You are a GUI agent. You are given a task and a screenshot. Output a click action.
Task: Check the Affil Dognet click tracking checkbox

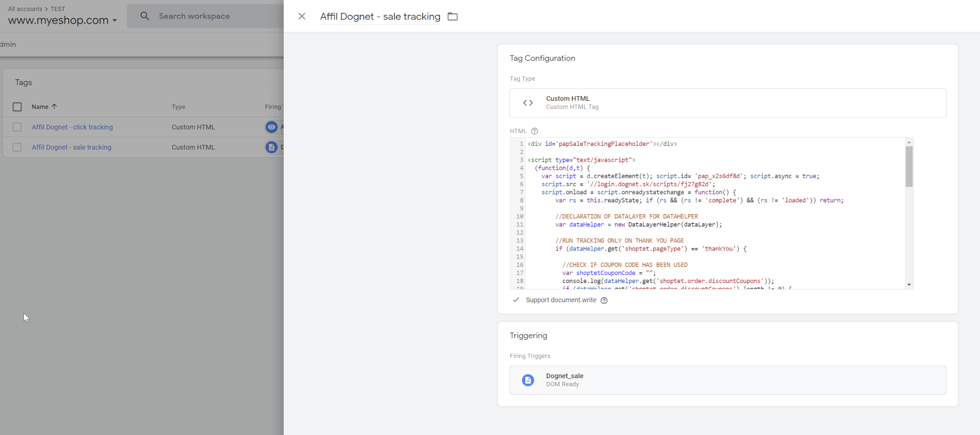click(x=17, y=127)
